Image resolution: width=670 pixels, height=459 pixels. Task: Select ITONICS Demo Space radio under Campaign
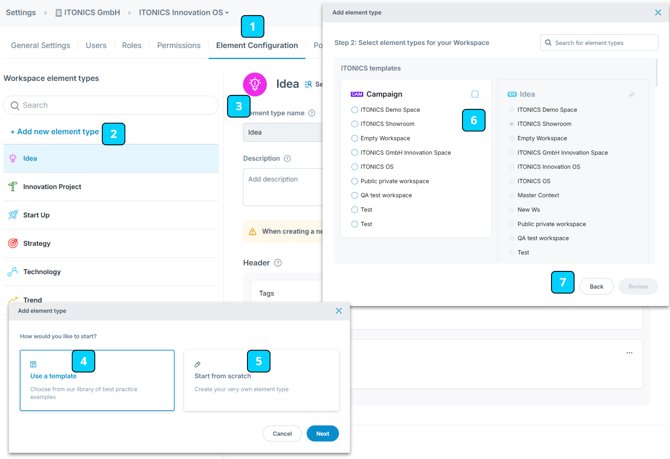pos(354,110)
